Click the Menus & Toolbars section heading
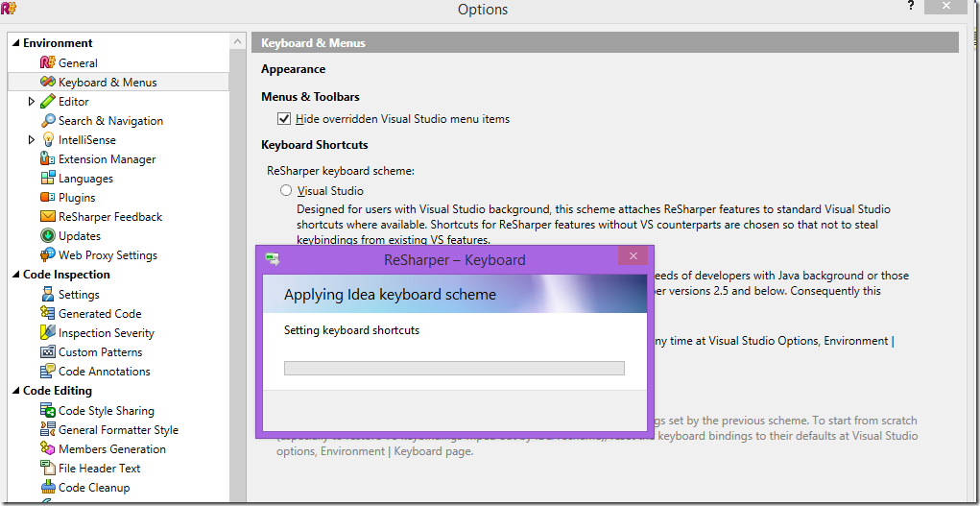 coord(310,97)
